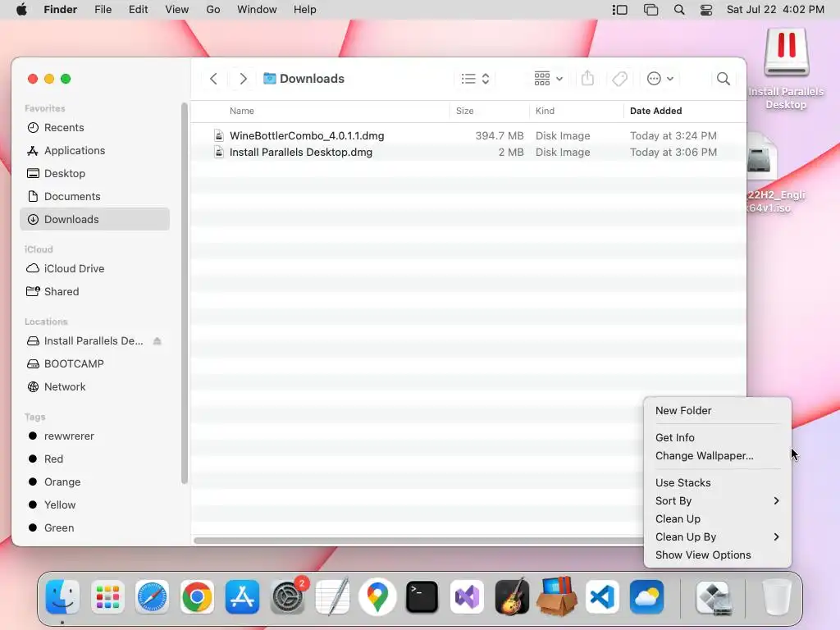Choose Get Info from context menu
Viewport: 840px width, 630px height.
pyautogui.click(x=717, y=438)
